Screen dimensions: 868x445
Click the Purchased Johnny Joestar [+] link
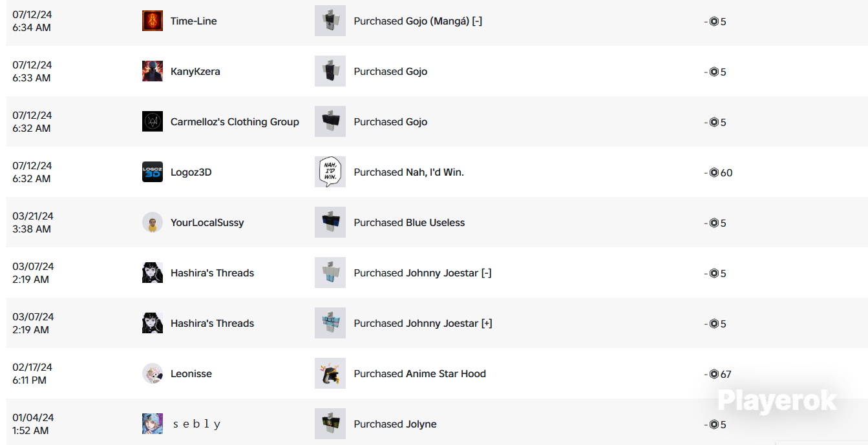[x=423, y=323]
